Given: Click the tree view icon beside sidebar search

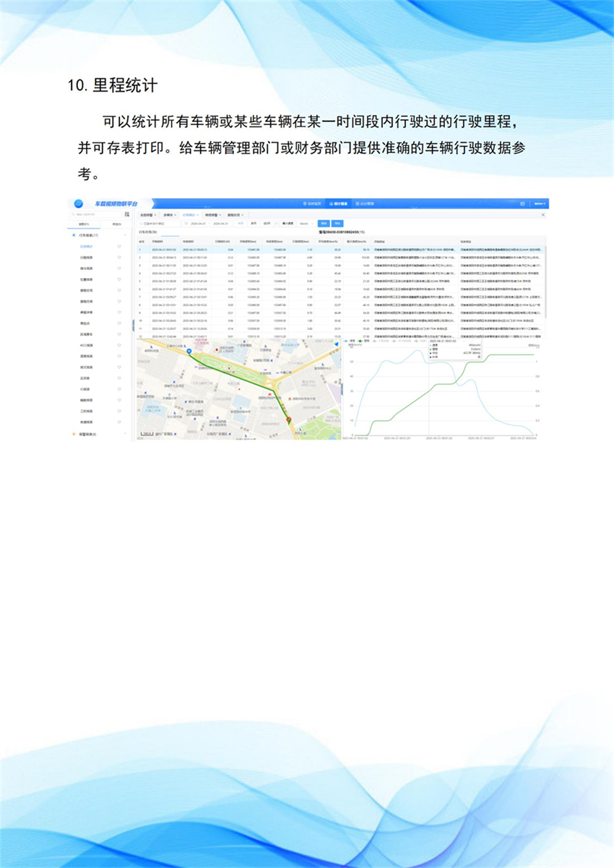Looking at the screenshot, I should coord(126,214).
